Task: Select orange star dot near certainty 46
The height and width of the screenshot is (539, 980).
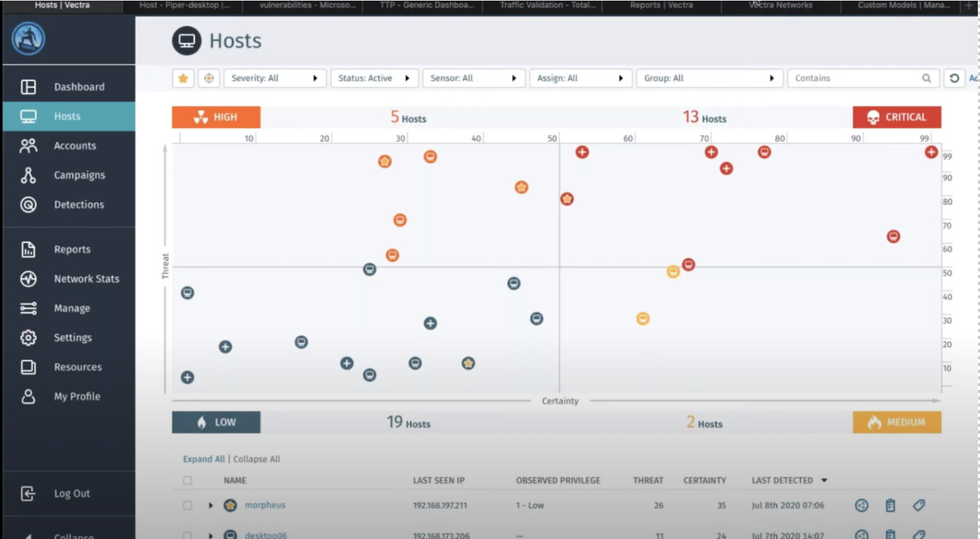Action: tap(522, 187)
